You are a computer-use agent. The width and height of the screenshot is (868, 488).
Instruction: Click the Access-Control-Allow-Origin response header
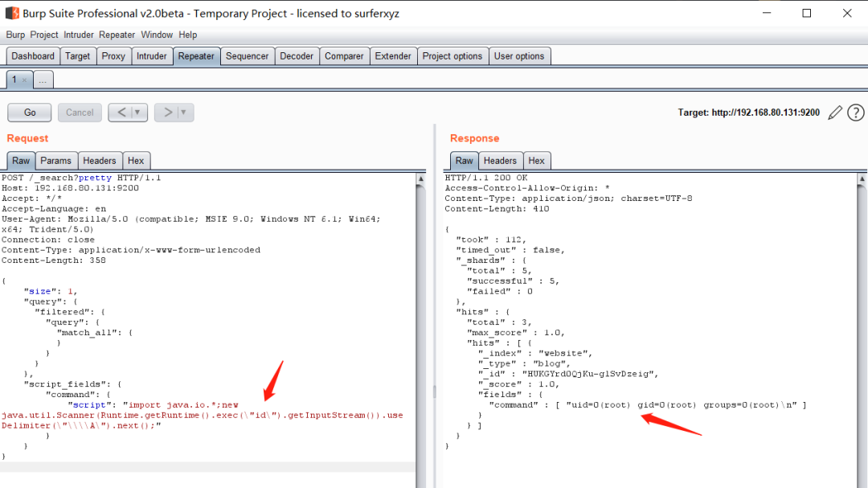(x=527, y=188)
